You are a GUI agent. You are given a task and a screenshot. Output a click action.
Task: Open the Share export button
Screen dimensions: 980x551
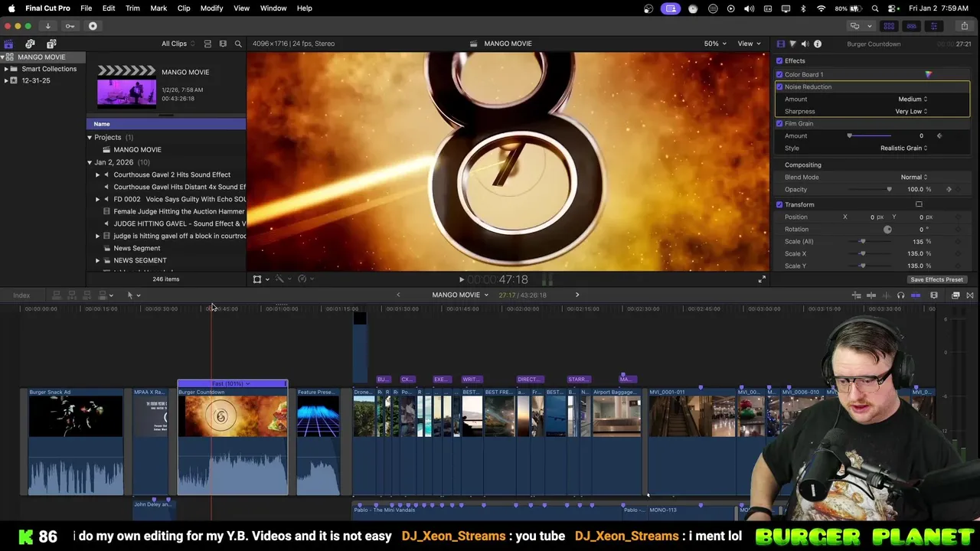coord(964,26)
